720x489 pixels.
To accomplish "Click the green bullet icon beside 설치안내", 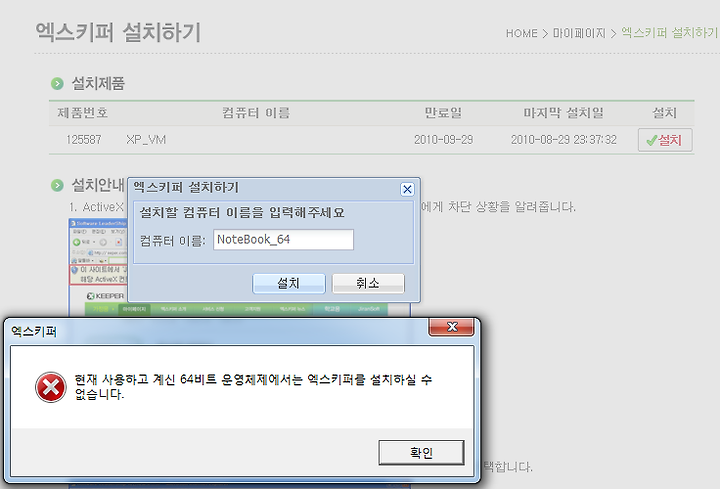I will coord(57,185).
